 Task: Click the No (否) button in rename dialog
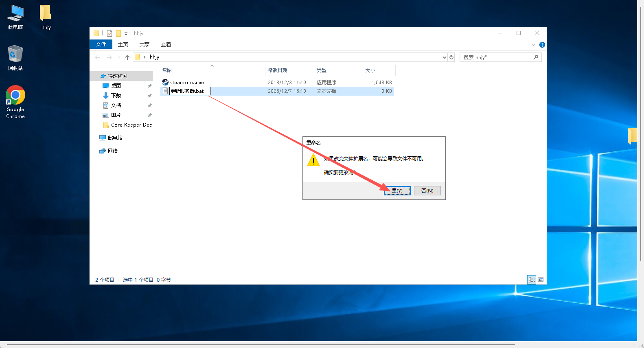pyautogui.click(x=427, y=191)
